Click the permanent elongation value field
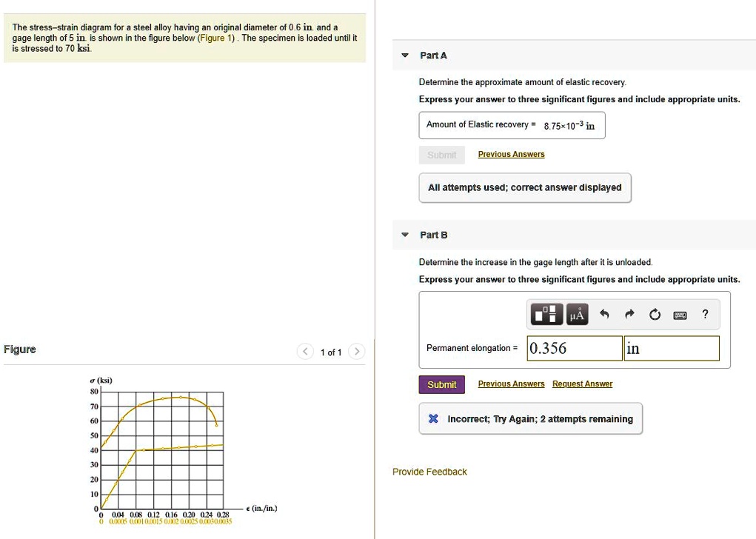 click(574, 349)
